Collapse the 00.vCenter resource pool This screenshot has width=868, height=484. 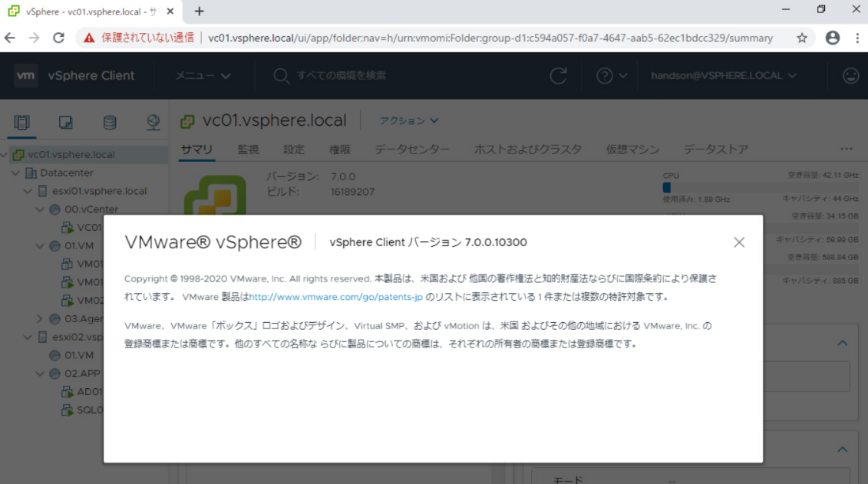40,209
